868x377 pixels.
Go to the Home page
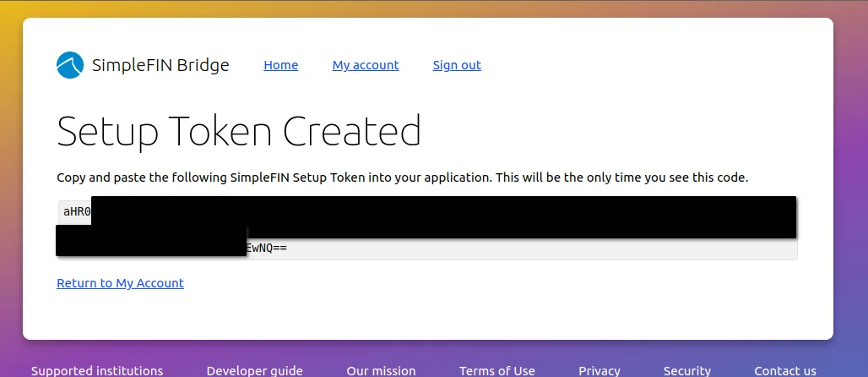pos(280,65)
